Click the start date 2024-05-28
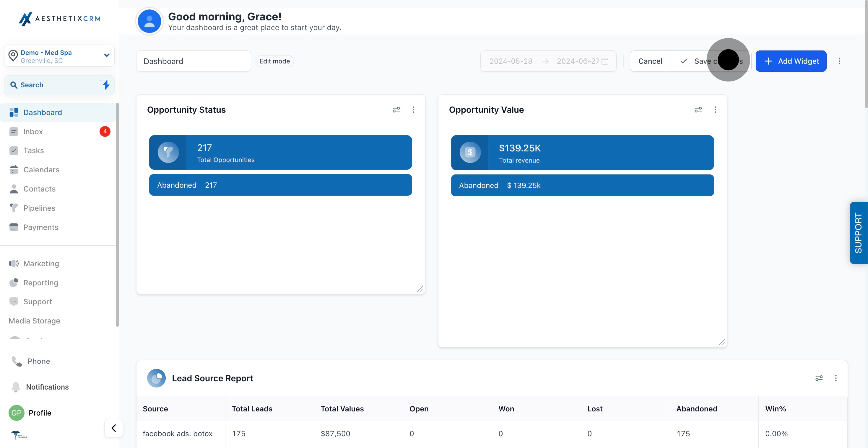This screenshot has width=868, height=448. click(x=511, y=61)
